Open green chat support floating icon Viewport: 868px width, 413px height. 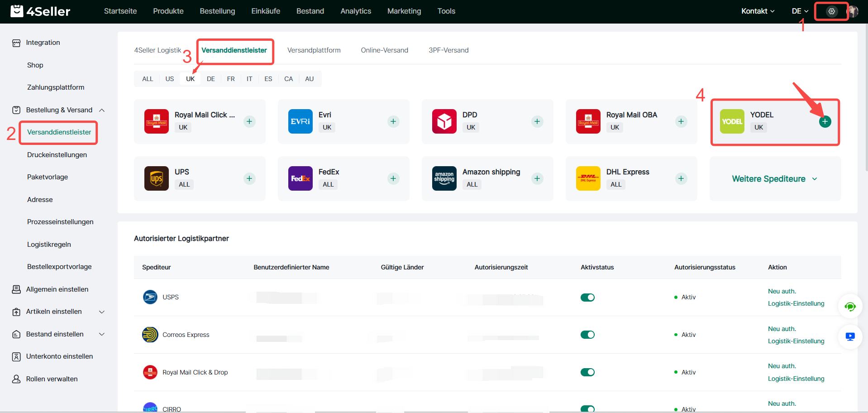coord(850,307)
